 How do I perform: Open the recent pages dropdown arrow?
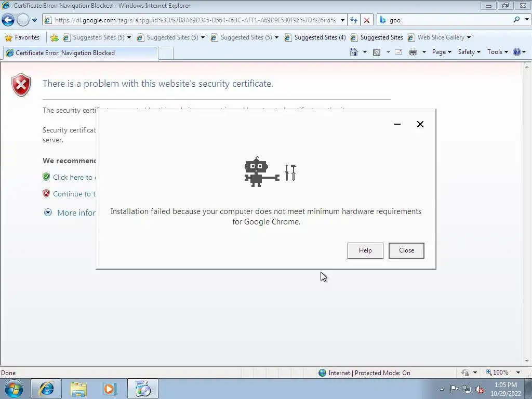pyautogui.click(x=34, y=20)
